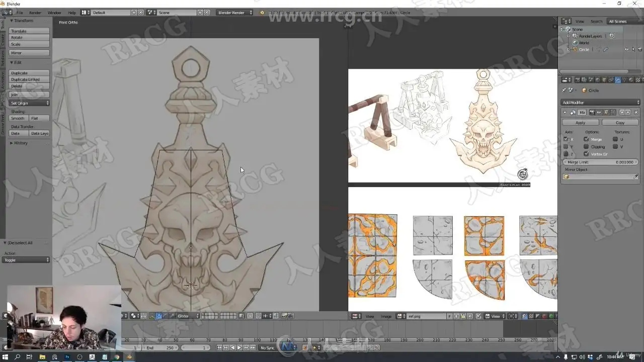This screenshot has width=644, height=362.
Task: Move Mirror modifier up in the stack
Action: point(622,112)
